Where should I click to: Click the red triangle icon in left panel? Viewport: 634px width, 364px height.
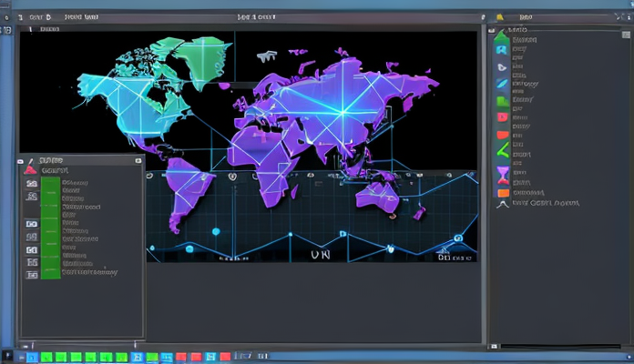click(30, 169)
